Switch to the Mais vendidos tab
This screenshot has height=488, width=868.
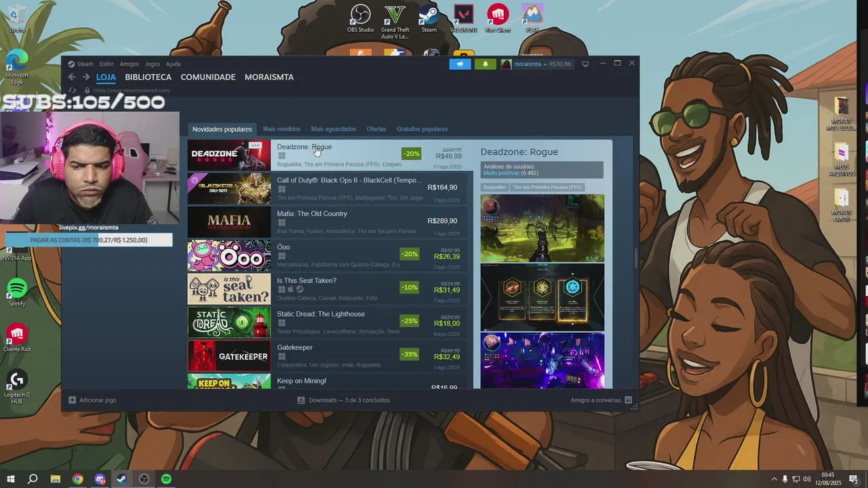(281, 129)
